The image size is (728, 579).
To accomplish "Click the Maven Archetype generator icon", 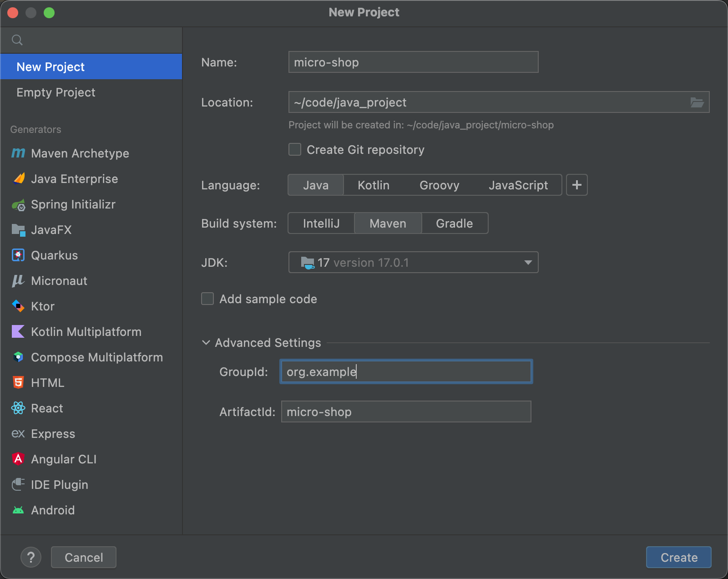I will (x=18, y=153).
